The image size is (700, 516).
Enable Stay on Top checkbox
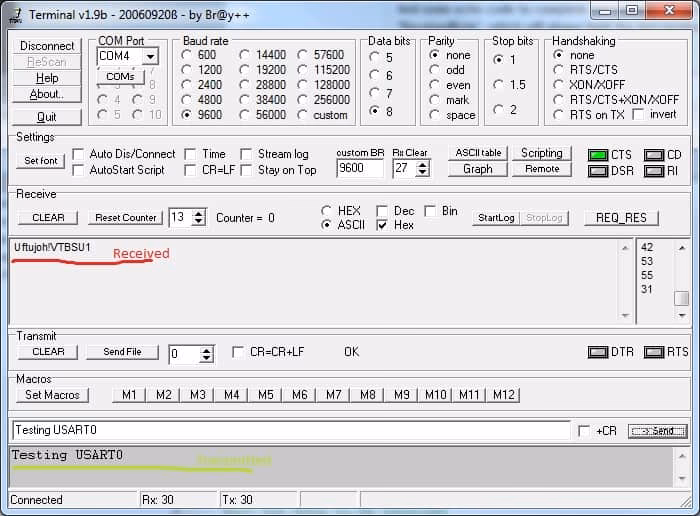[246, 170]
